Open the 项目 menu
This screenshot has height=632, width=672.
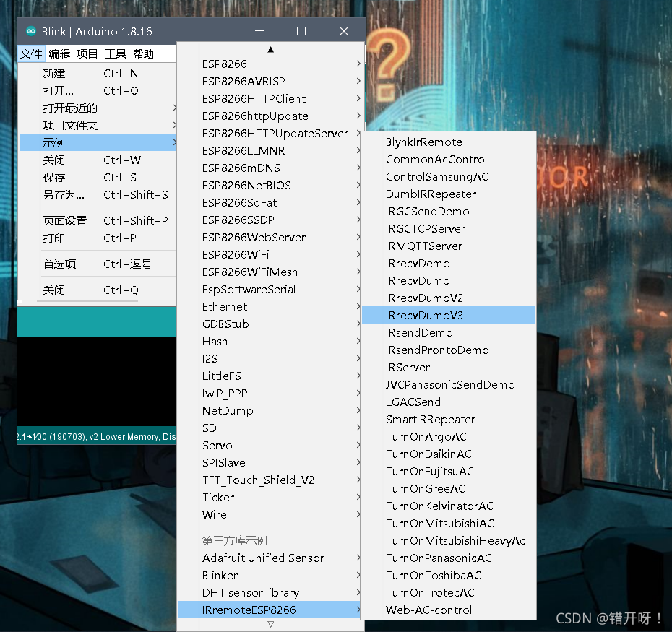[x=87, y=54]
